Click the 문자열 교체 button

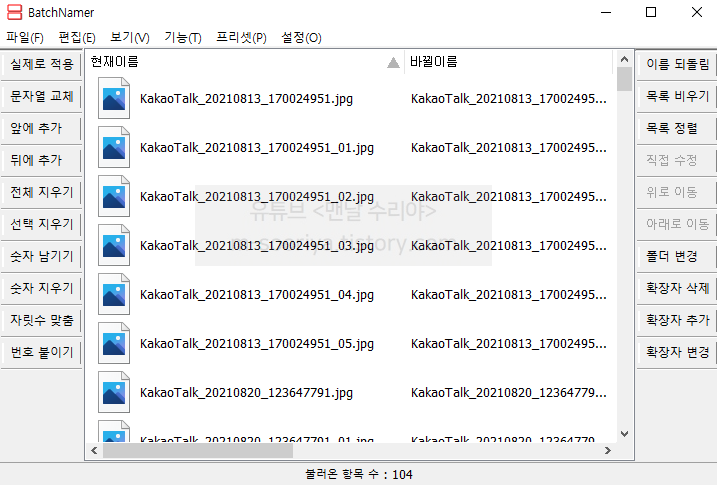pos(41,96)
